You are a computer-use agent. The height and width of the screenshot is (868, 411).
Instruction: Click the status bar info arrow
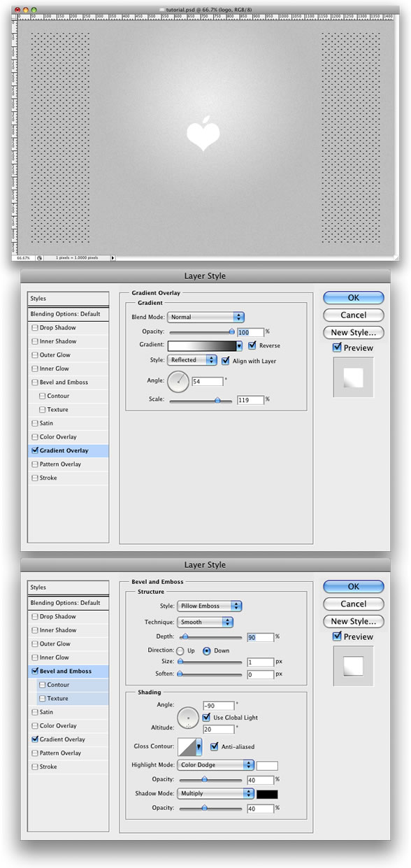[x=113, y=257]
